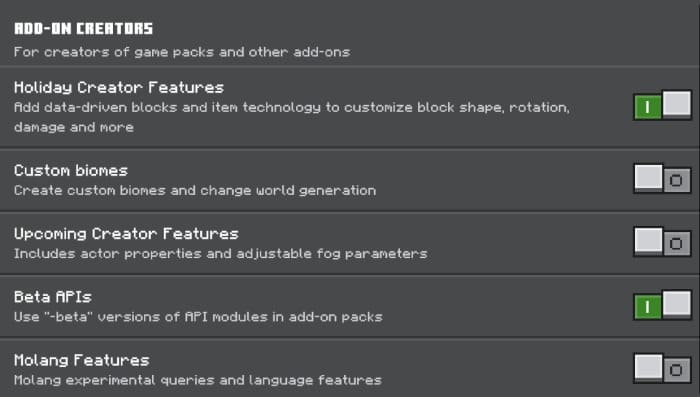Click the 'Add data-driven blocks' description text
Viewport: 700px width, 397px height.
(292, 117)
